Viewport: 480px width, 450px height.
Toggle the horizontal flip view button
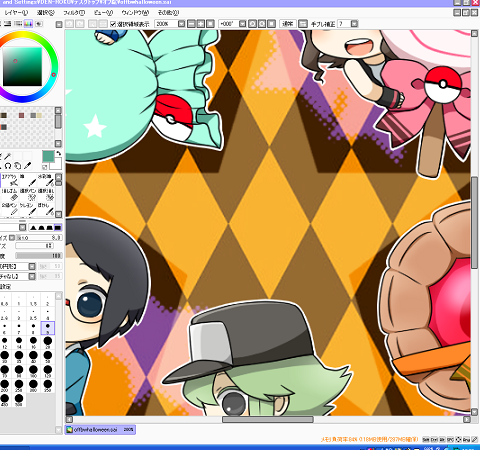[x=303, y=24]
